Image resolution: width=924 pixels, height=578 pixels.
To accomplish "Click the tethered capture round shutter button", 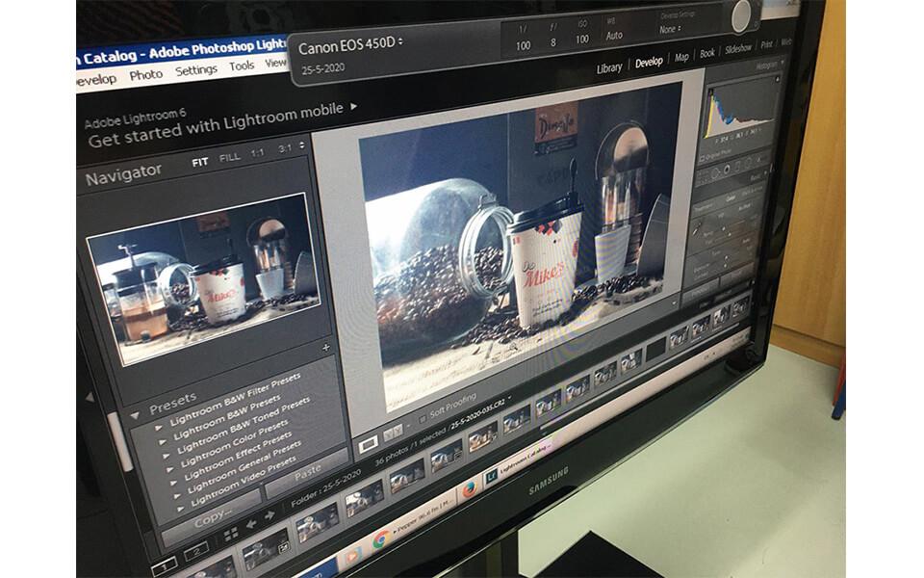I will pyautogui.click(x=741, y=14).
